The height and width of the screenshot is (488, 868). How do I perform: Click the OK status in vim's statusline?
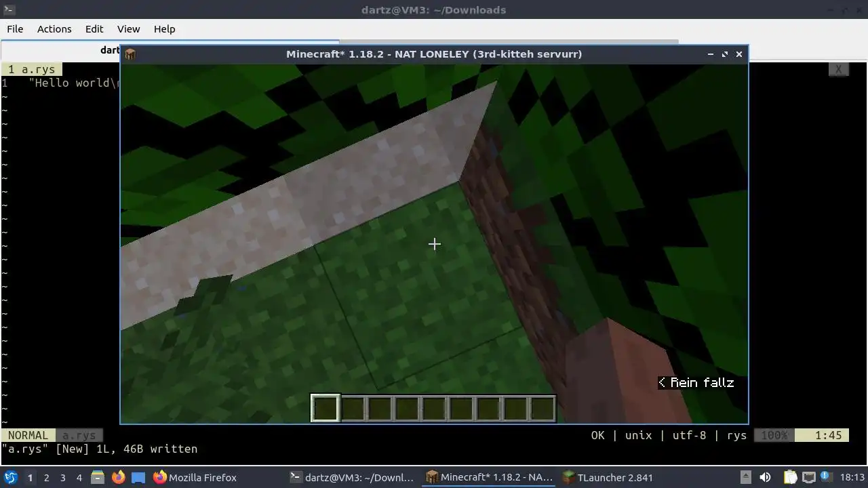(597, 435)
